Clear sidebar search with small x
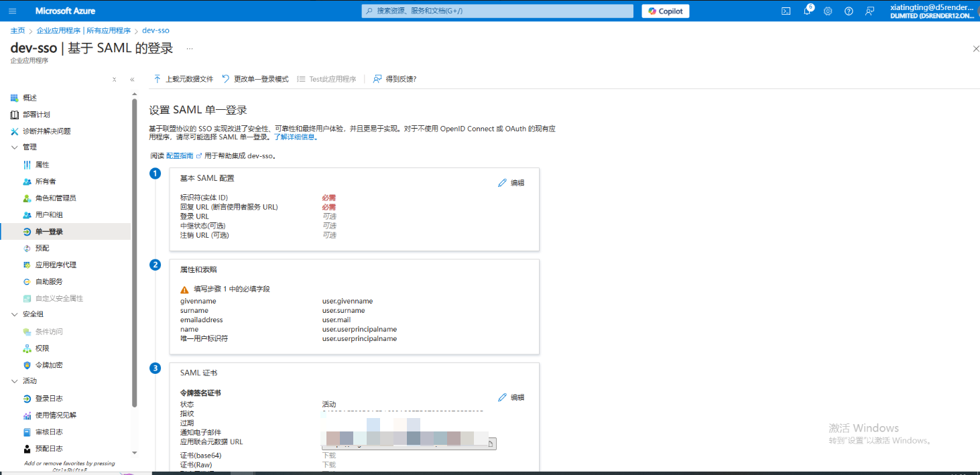This screenshot has width=980, height=475. coord(114,79)
